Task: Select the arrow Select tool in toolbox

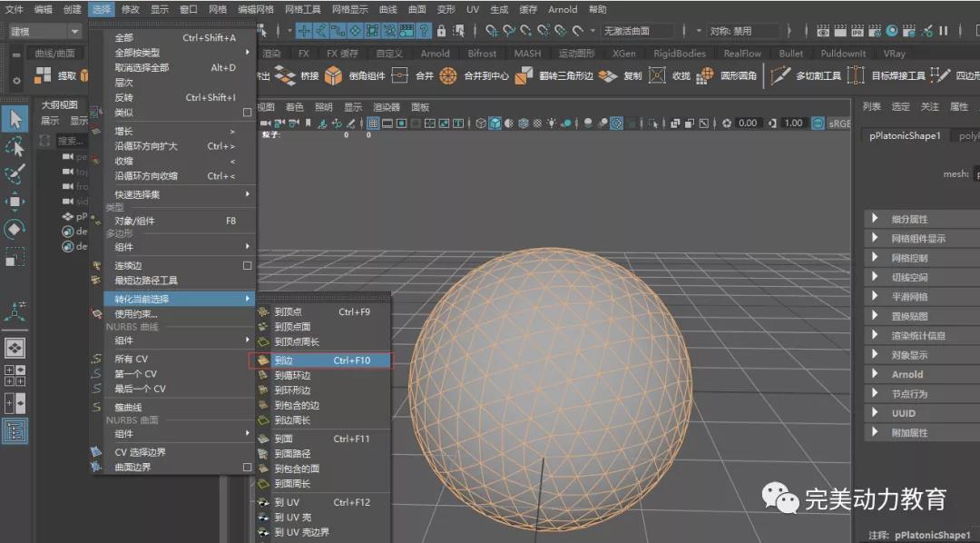Action: [x=15, y=119]
